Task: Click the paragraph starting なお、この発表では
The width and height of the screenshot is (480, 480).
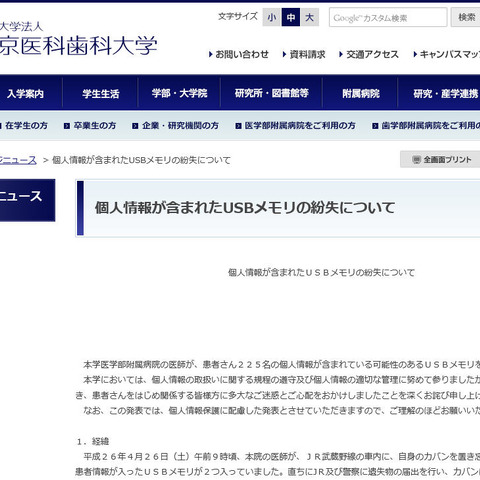Action: click(282, 411)
